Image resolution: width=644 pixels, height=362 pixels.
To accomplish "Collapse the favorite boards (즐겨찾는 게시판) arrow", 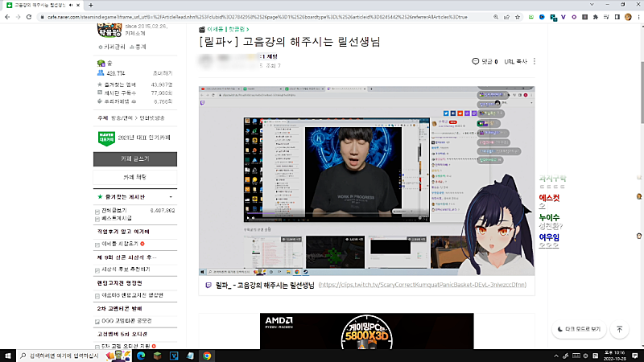I will [171, 197].
